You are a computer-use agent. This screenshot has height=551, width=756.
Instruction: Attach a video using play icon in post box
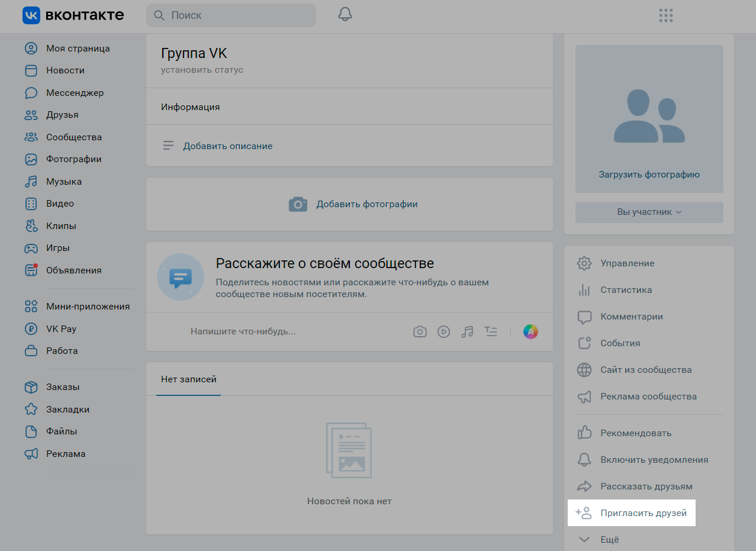443,331
